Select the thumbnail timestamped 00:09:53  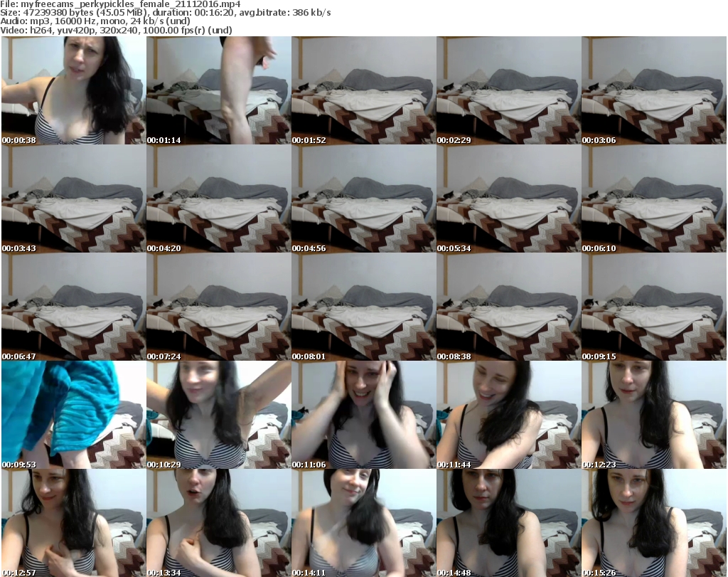[73, 415]
